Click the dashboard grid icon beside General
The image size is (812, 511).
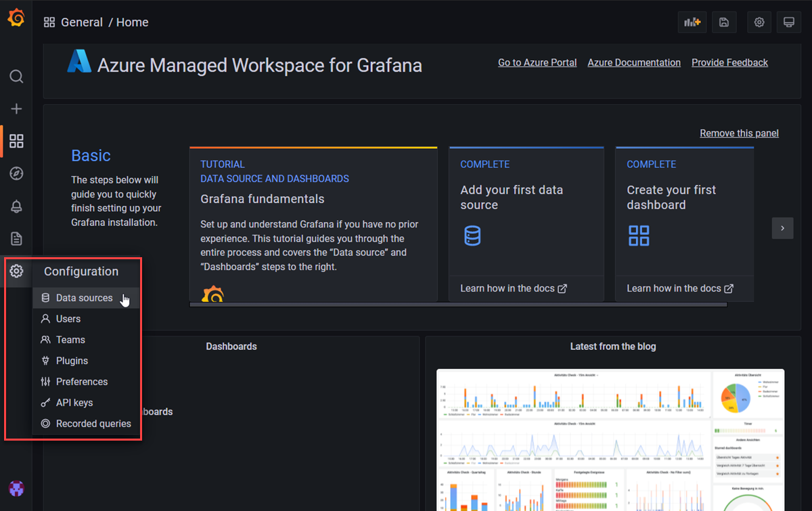(x=49, y=22)
